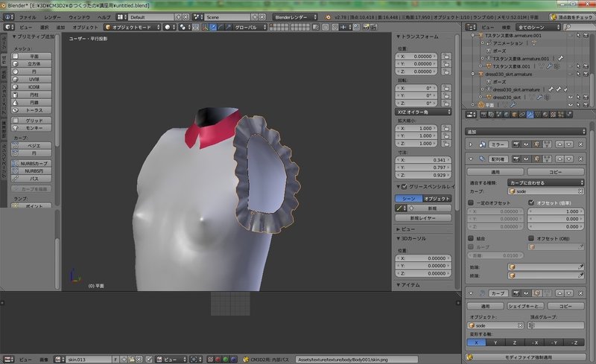Viewport: 596px width, 364px height.
Task: Open the object cube properties tab
Action: click(x=515, y=115)
